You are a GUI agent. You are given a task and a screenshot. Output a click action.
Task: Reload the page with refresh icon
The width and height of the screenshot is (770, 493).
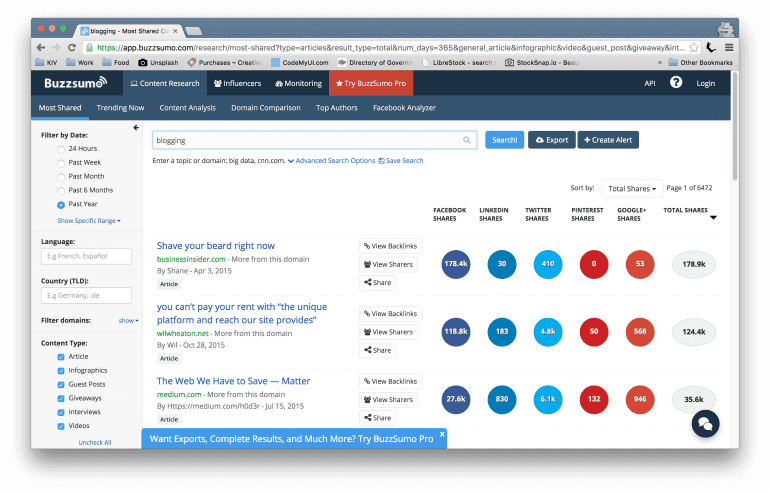(72, 48)
